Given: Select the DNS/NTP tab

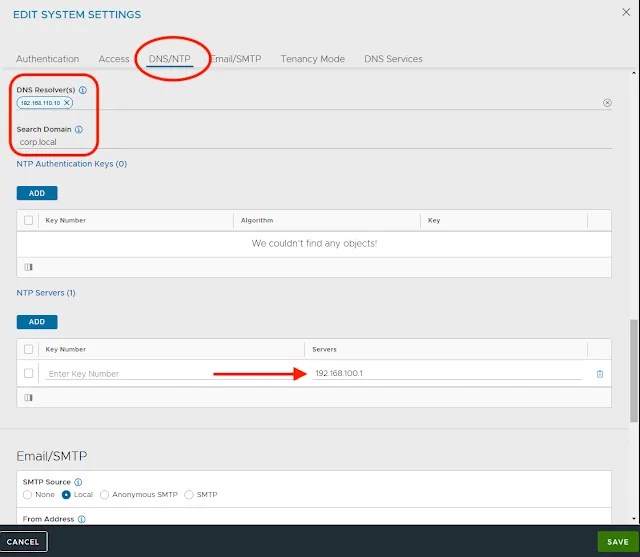Looking at the screenshot, I should click(169, 59).
